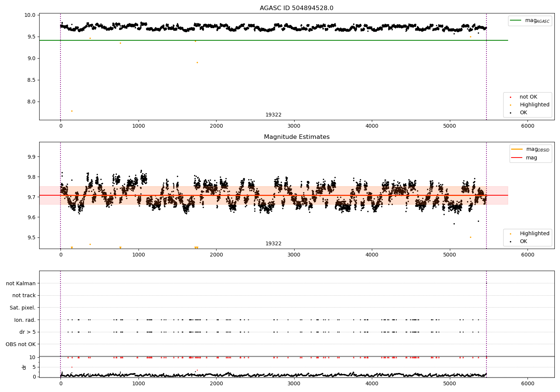
Task: Click 'Highlighted' in Magnitude Estimates legend
Action: point(535,234)
